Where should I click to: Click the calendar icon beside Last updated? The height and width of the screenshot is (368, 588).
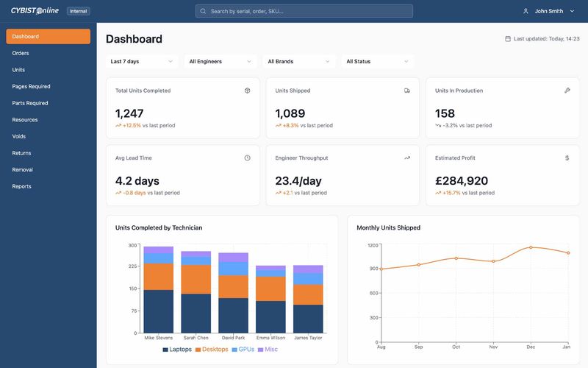[x=508, y=39]
